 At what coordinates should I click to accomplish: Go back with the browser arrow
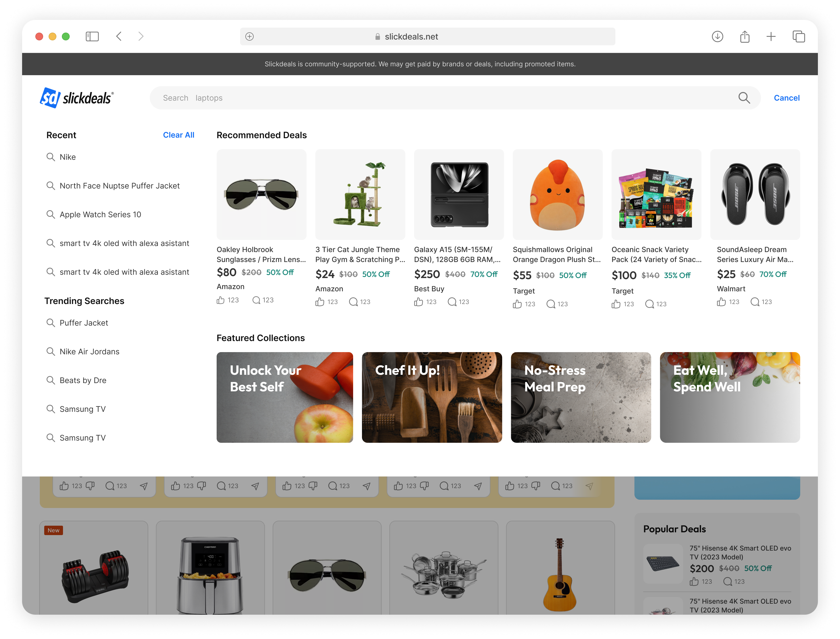119,36
